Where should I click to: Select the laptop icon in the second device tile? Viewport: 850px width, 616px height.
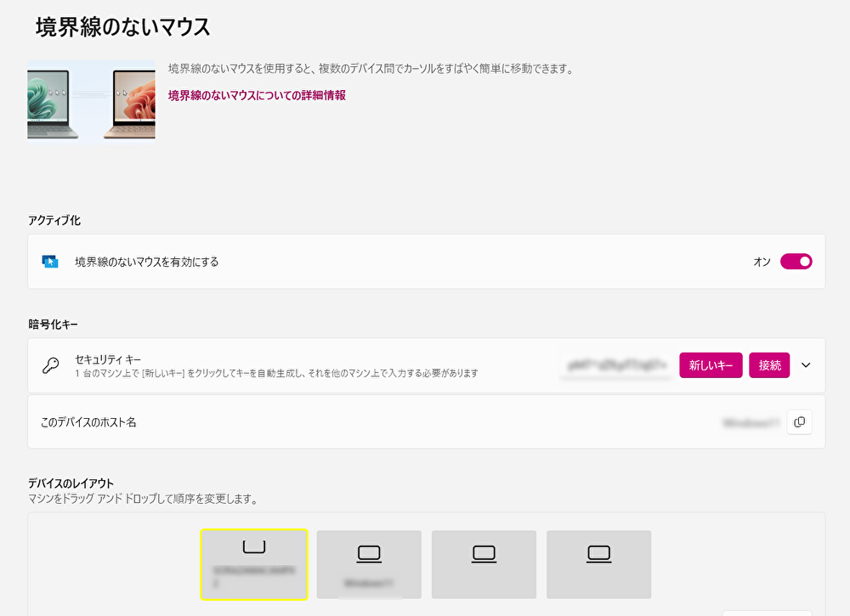point(369,554)
